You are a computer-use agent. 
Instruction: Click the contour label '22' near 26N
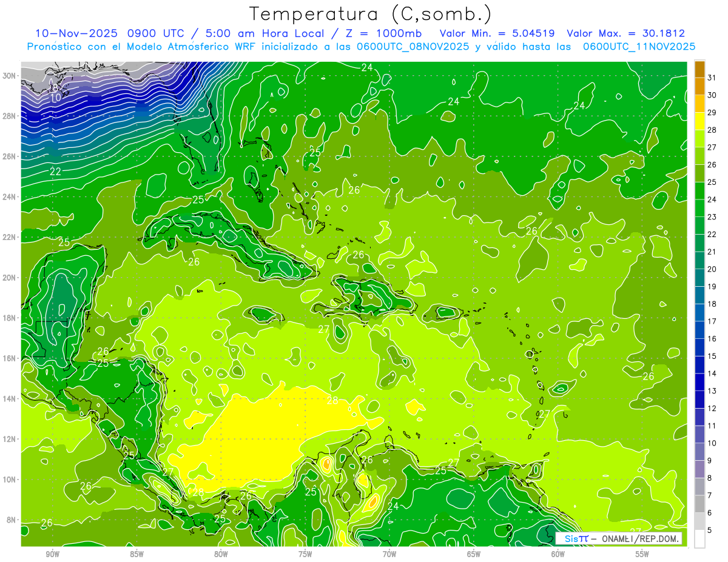point(55,172)
